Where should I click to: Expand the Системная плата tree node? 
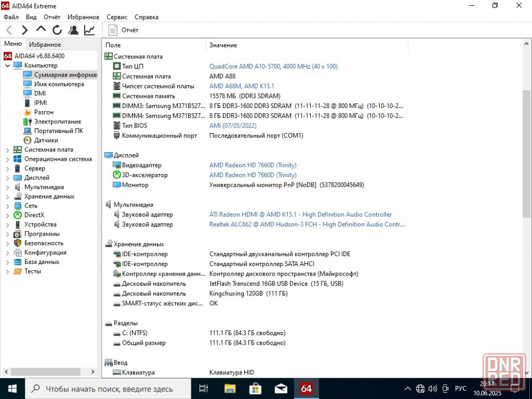click(7, 150)
